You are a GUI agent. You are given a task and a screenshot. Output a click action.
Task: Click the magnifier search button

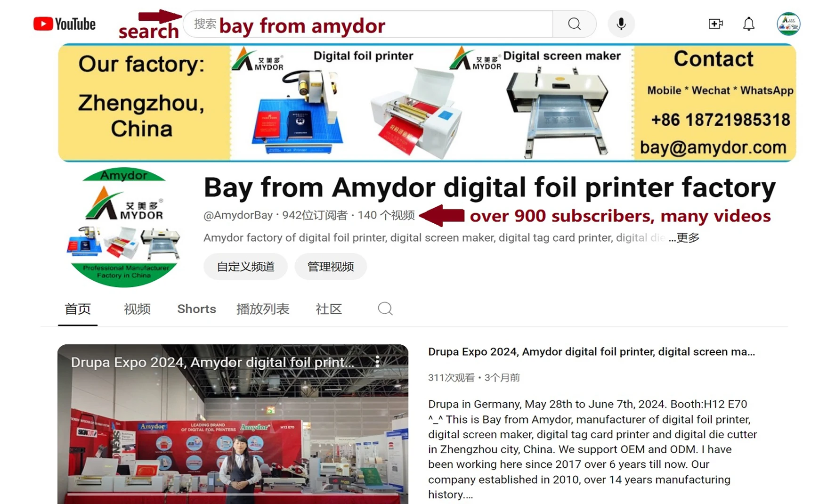tap(574, 24)
